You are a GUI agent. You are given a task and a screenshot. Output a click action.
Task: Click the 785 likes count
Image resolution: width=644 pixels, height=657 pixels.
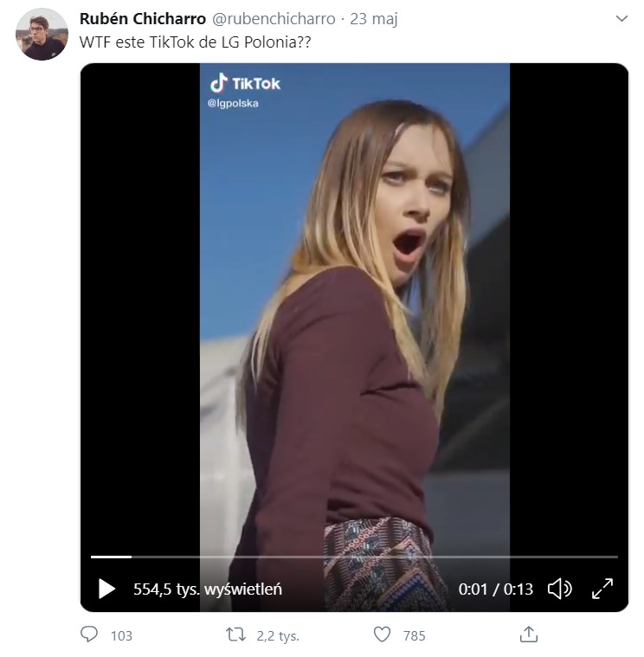[x=415, y=636]
